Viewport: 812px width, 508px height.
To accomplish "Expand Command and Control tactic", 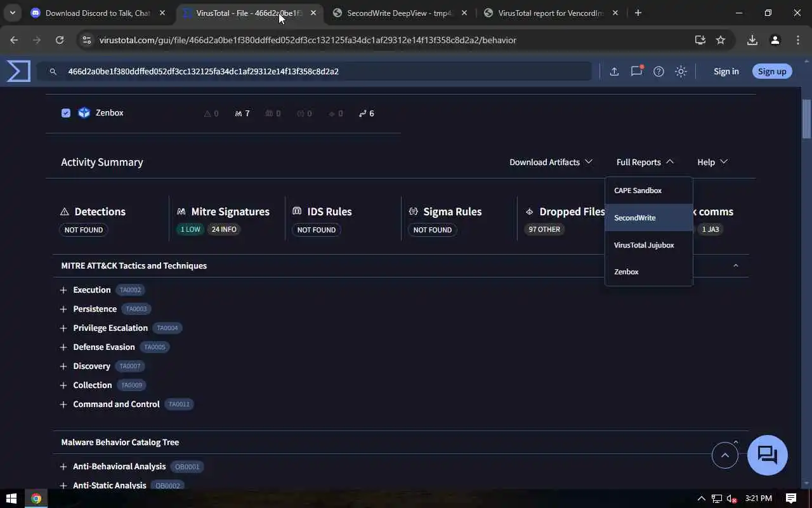I will tap(63, 404).
